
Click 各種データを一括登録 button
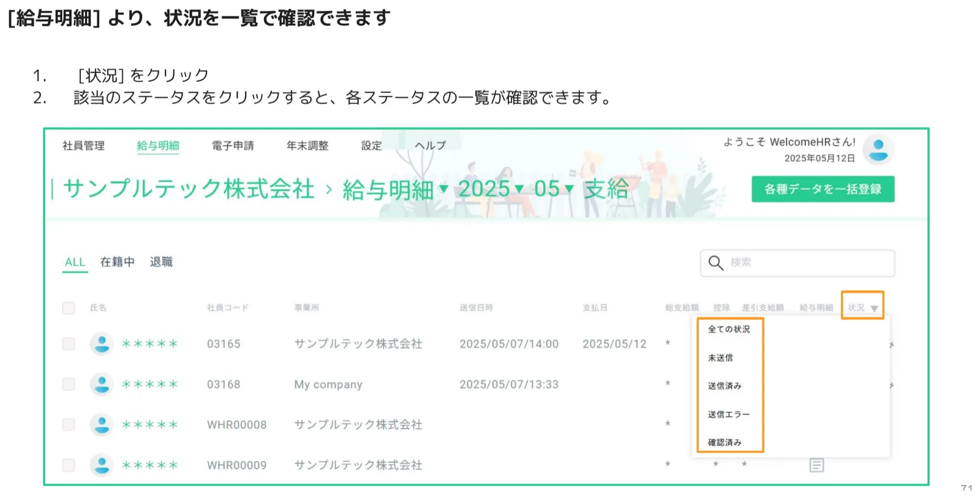point(823,189)
